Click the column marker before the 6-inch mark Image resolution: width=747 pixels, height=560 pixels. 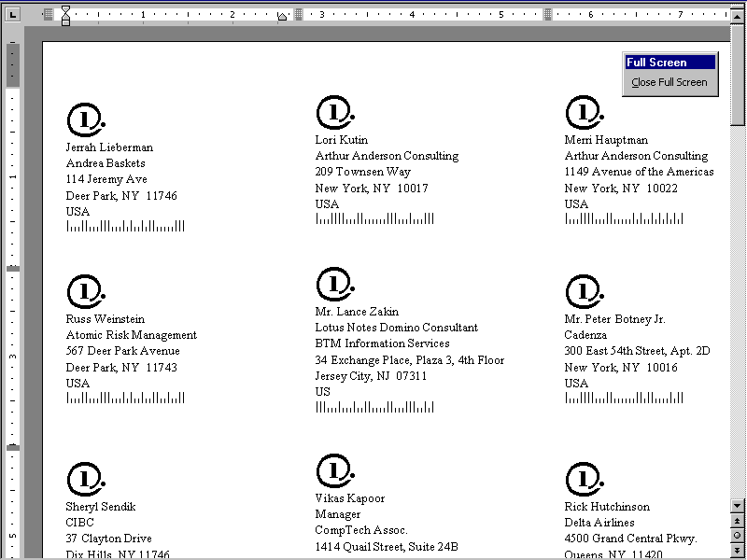(549, 14)
